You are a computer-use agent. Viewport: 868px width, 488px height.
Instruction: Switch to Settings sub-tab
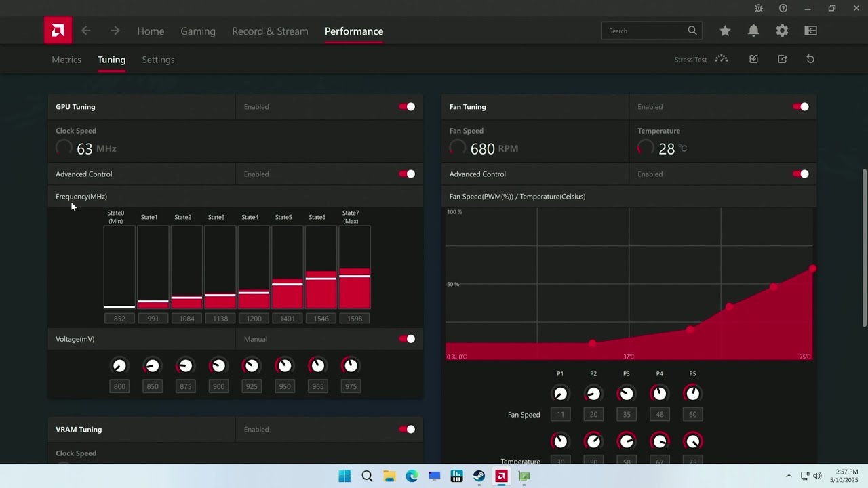158,59
